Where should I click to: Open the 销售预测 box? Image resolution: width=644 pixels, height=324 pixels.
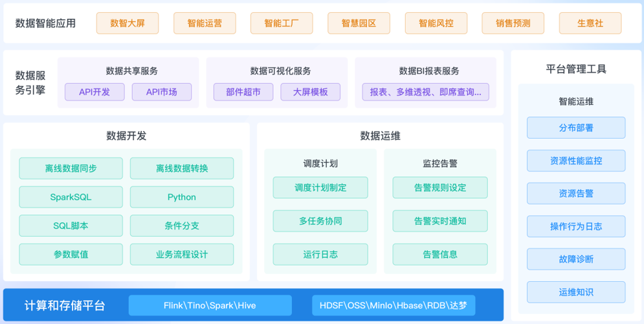click(x=513, y=23)
